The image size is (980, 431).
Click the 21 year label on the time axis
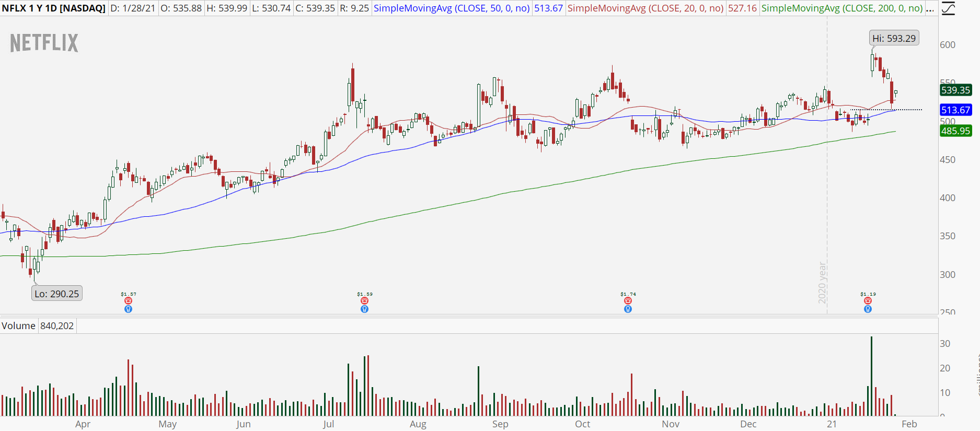832,424
